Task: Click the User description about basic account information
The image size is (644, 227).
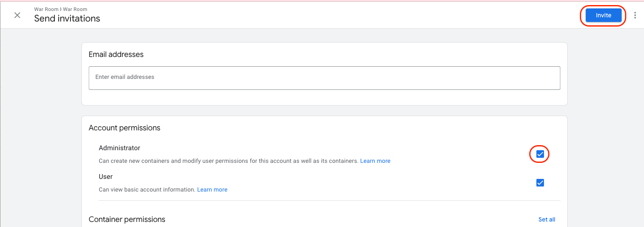Action: tap(147, 190)
